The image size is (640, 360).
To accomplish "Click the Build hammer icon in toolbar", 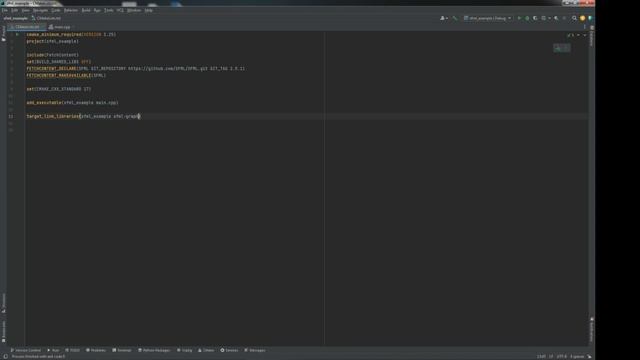I will [455, 18].
